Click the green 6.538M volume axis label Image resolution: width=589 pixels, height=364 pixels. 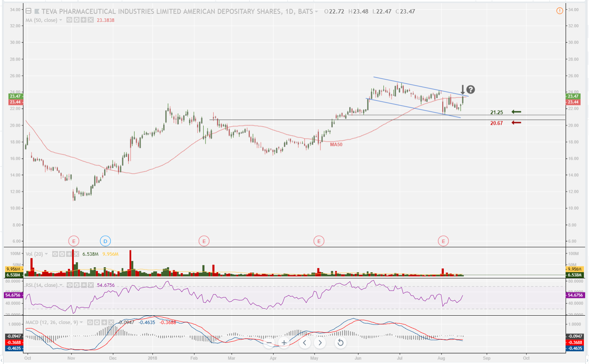tap(575, 275)
